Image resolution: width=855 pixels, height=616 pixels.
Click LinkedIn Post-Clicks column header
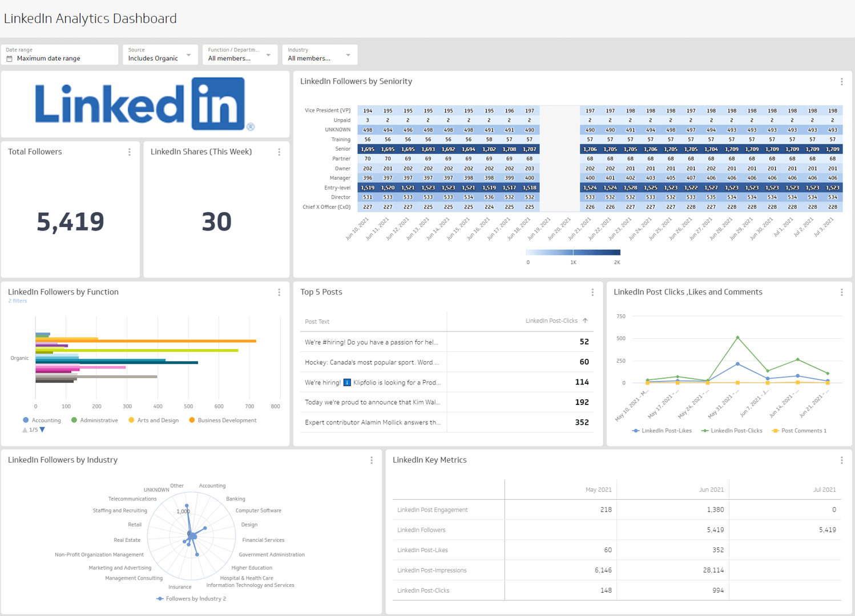(x=551, y=321)
